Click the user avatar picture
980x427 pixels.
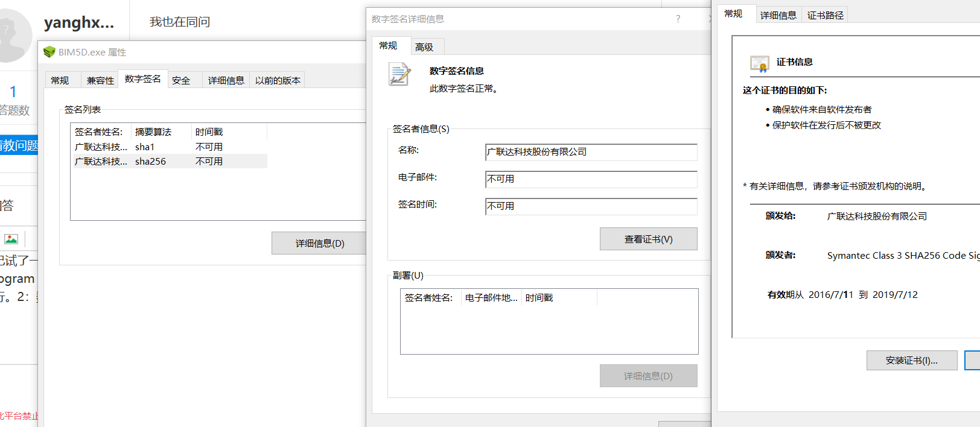point(12,35)
